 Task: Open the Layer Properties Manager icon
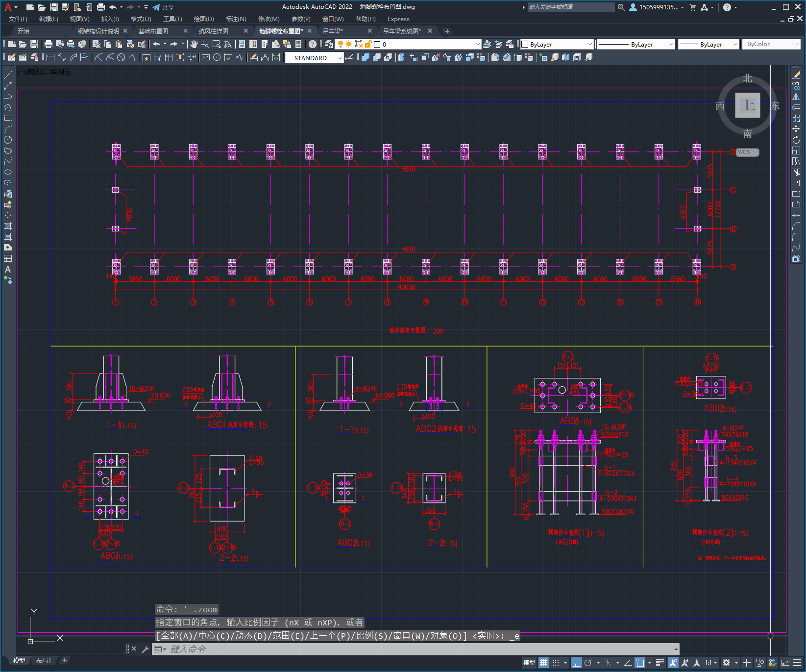[328, 44]
